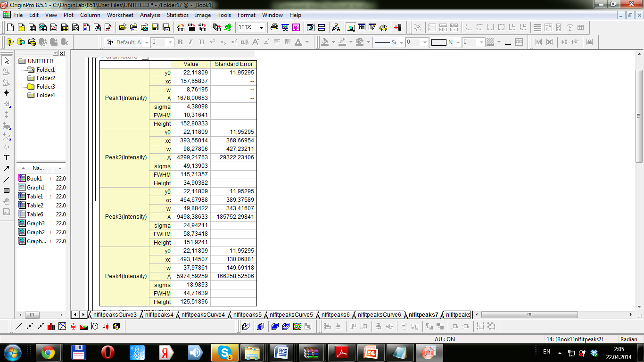Close the Project Explorer panel
This screenshot has height=362, width=644.
(x=62, y=53)
